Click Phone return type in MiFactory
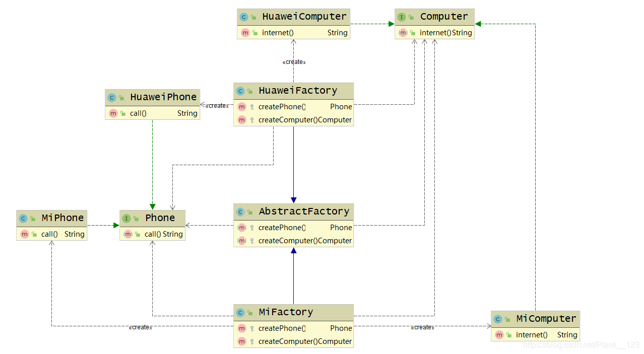The width and height of the screenshot is (644, 354). pyautogui.click(x=341, y=328)
